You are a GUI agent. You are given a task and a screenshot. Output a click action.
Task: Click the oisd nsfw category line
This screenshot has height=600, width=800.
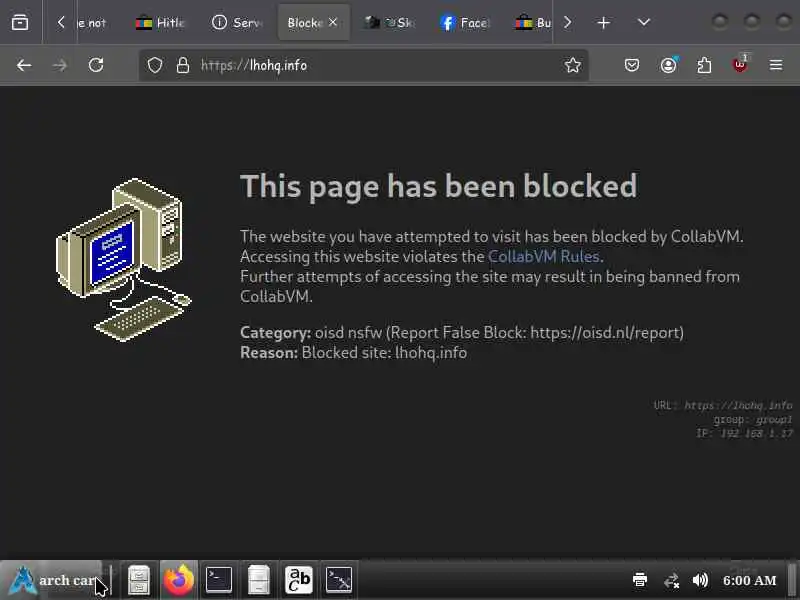coord(462,333)
